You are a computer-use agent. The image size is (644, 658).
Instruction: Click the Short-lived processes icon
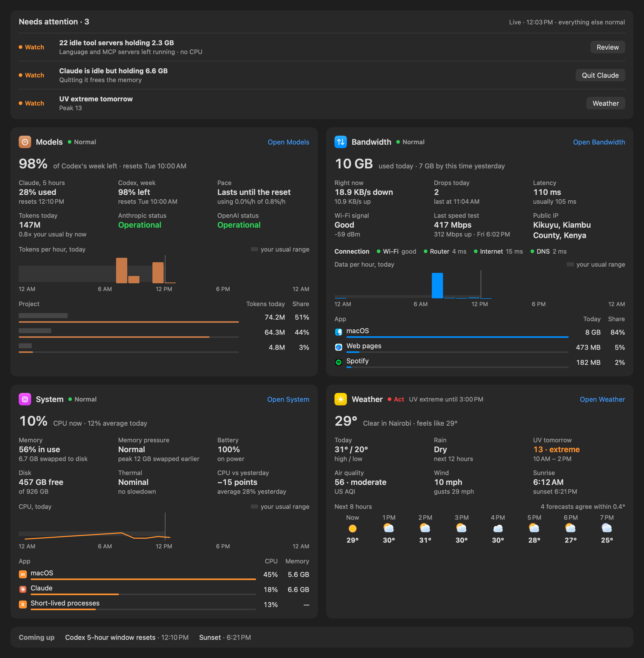[x=23, y=604]
